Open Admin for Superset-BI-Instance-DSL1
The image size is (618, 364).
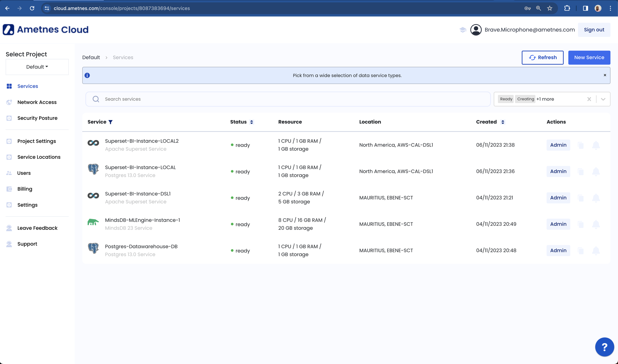coord(558,198)
